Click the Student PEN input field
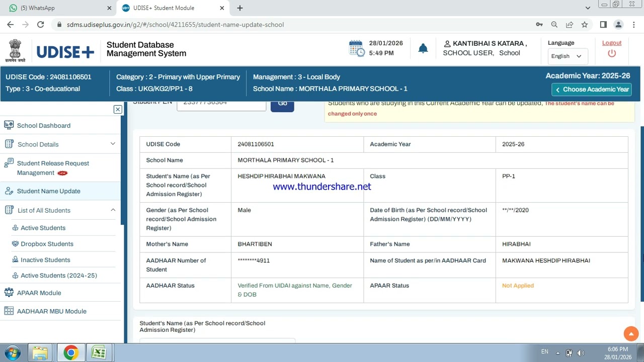The image size is (644, 362). click(221, 105)
